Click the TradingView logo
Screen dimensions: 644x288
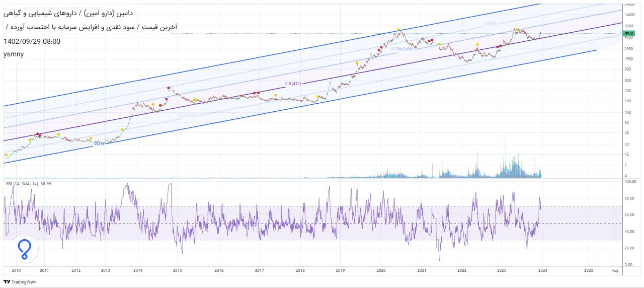20,282
